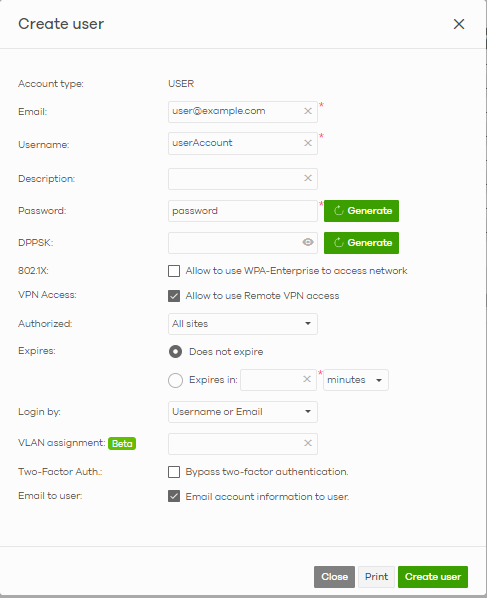This screenshot has height=598, width=487.
Task: Check Bypass two-factor authentication
Action: 174,472
